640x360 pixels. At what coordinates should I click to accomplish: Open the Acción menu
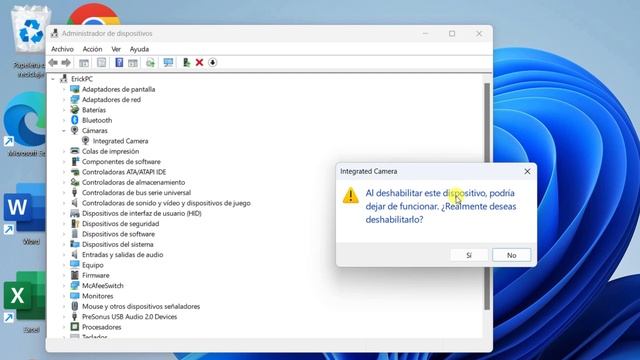point(92,49)
